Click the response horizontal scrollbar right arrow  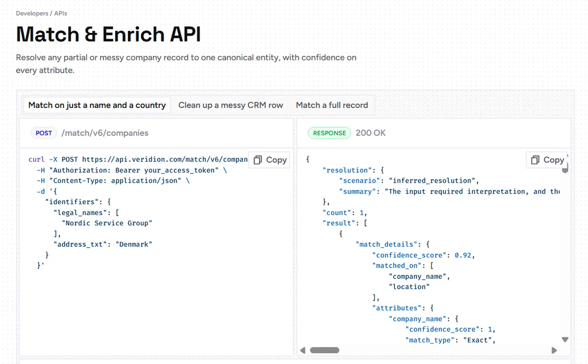(554, 350)
